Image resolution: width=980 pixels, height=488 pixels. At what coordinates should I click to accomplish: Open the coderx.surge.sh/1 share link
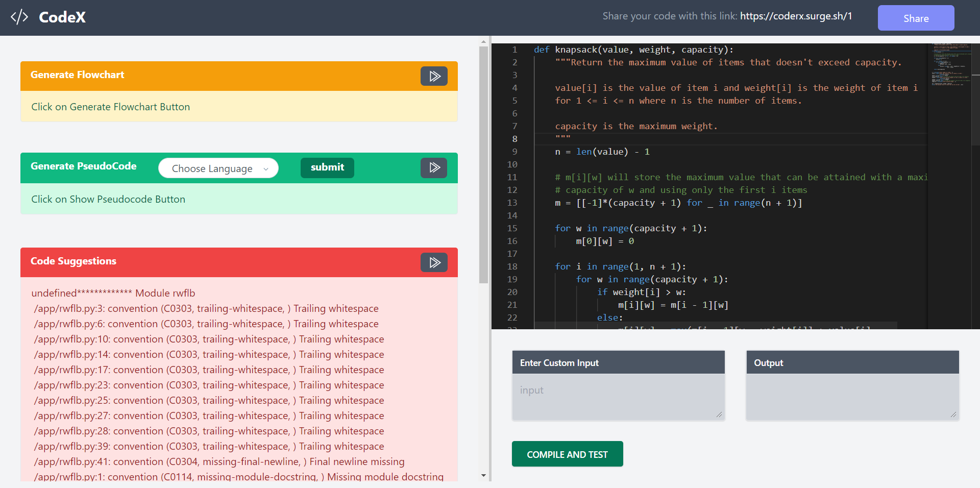click(796, 16)
